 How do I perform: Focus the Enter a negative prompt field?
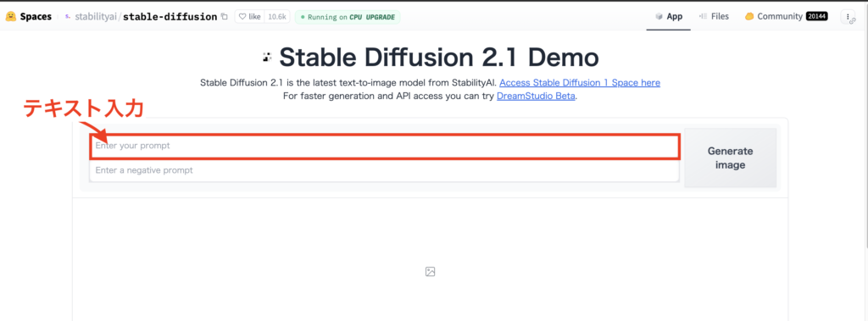(x=384, y=170)
